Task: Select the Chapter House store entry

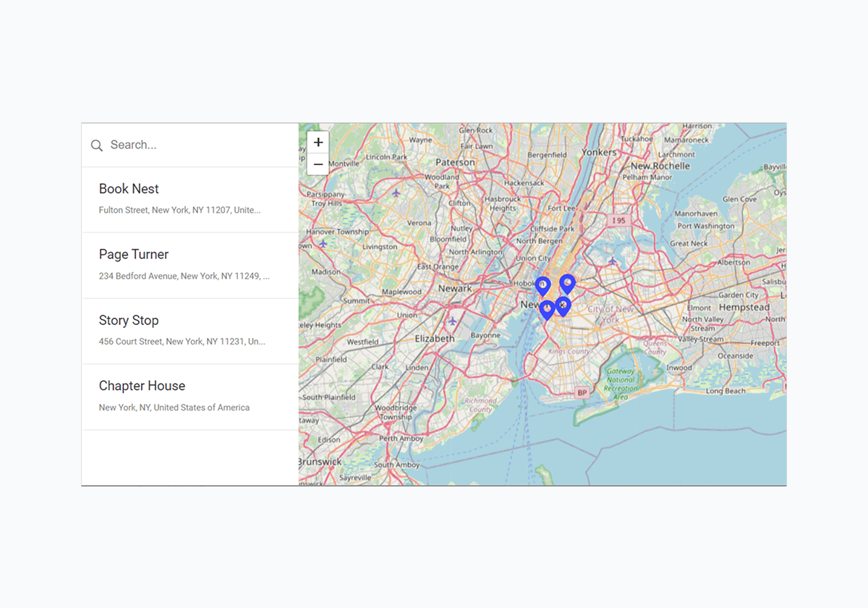Action: coord(190,397)
